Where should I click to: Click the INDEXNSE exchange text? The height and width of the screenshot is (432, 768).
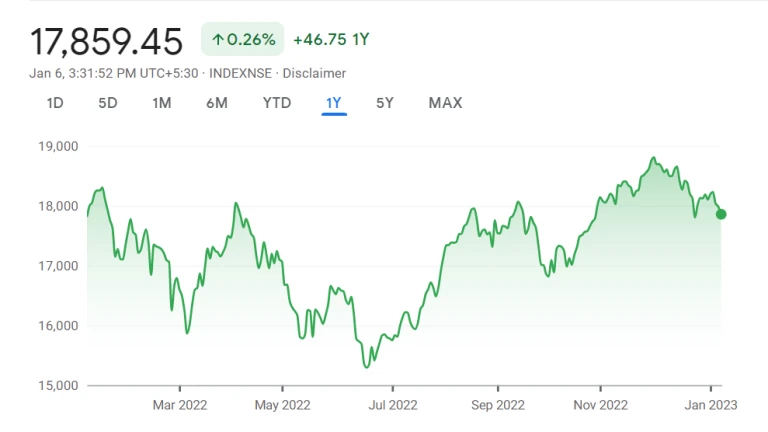tap(240, 73)
